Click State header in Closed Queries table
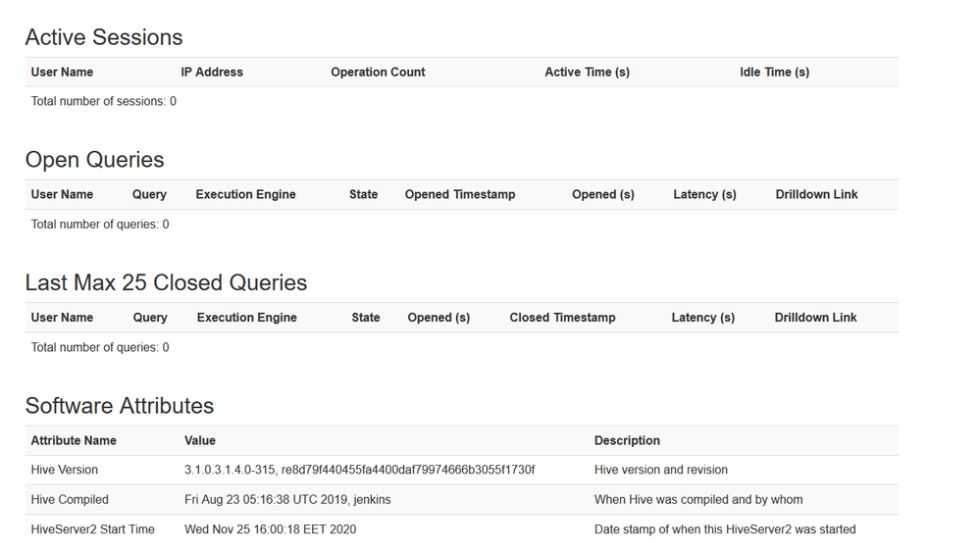 [x=366, y=318]
